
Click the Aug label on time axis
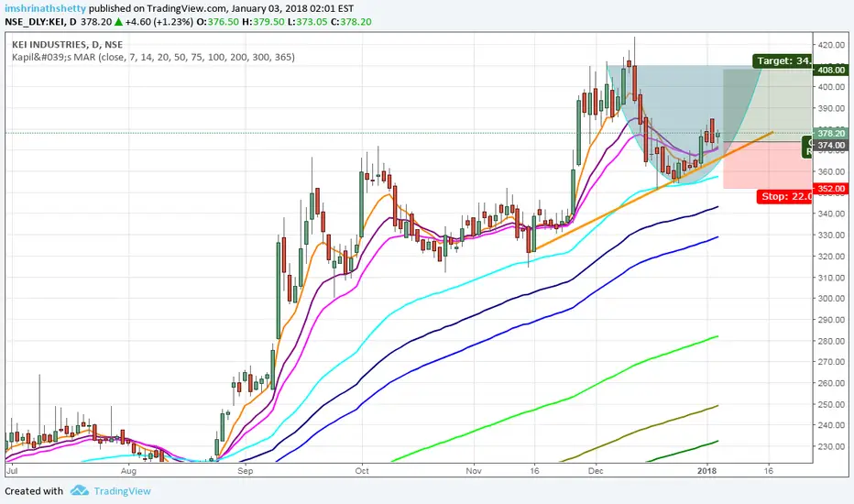[x=128, y=471]
